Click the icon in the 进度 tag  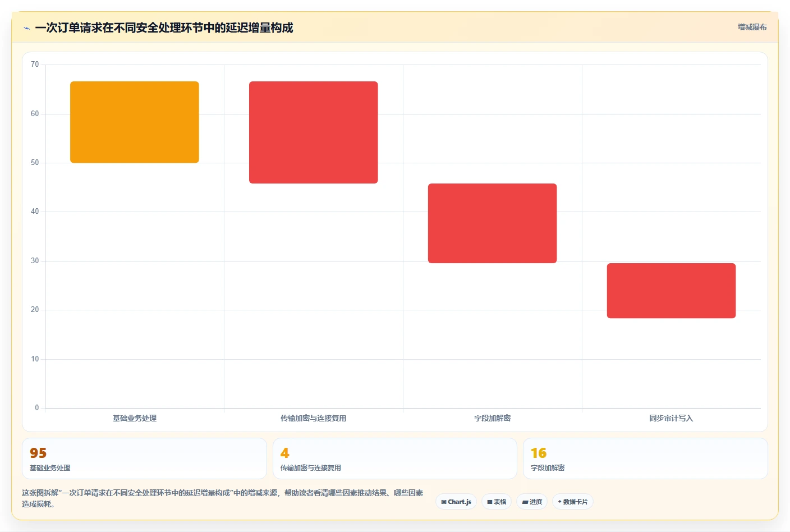(525, 502)
